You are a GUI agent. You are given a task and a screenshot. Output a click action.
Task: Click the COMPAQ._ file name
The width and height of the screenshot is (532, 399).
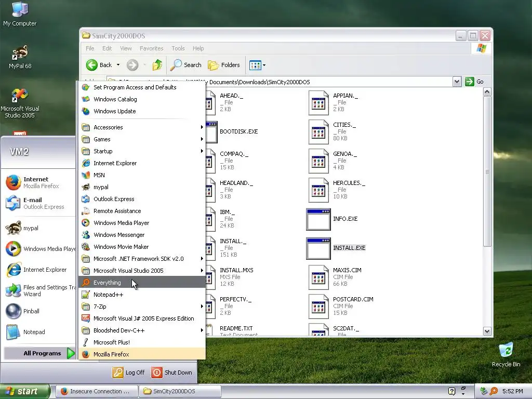point(234,154)
